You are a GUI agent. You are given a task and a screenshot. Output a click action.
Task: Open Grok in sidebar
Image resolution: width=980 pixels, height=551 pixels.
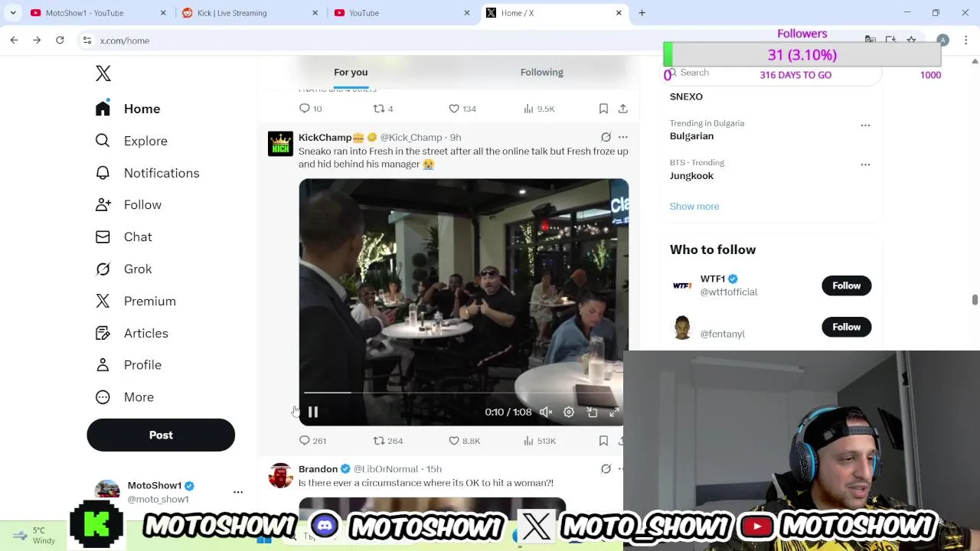pyautogui.click(x=123, y=269)
